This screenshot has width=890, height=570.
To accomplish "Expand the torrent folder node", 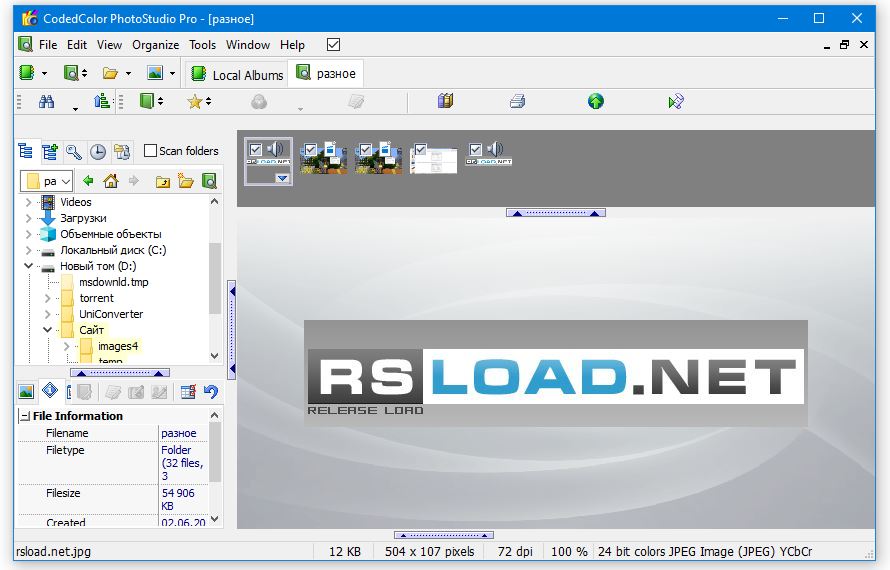I will click(x=48, y=298).
